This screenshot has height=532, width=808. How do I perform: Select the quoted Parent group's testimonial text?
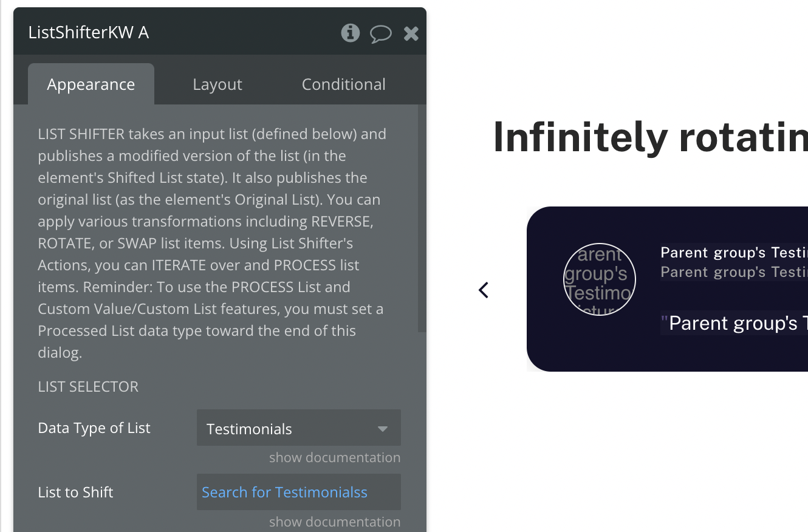click(734, 323)
